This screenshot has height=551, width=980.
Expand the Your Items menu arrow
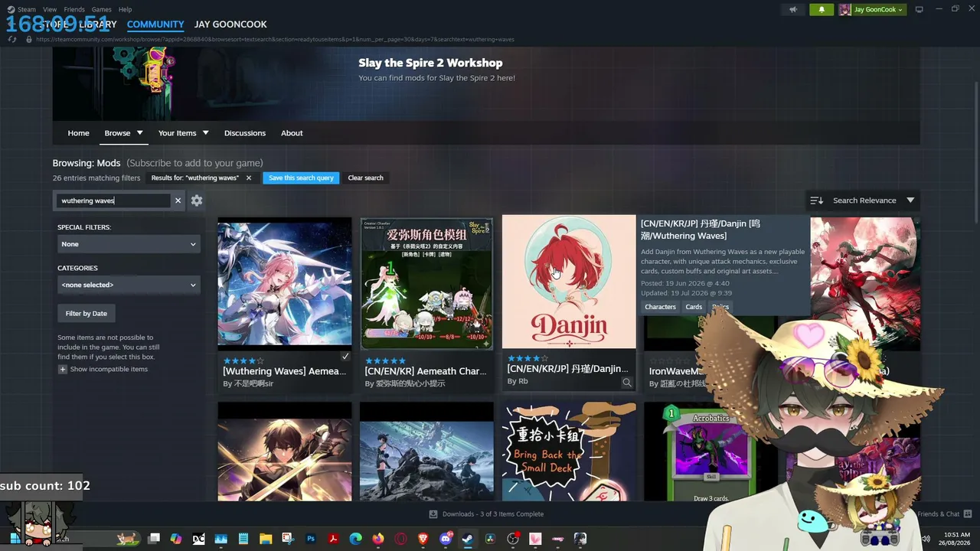click(205, 133)
